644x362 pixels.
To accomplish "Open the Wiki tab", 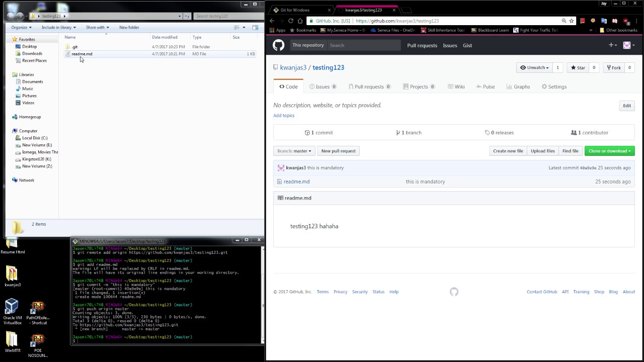I will [x=455, y=86].
